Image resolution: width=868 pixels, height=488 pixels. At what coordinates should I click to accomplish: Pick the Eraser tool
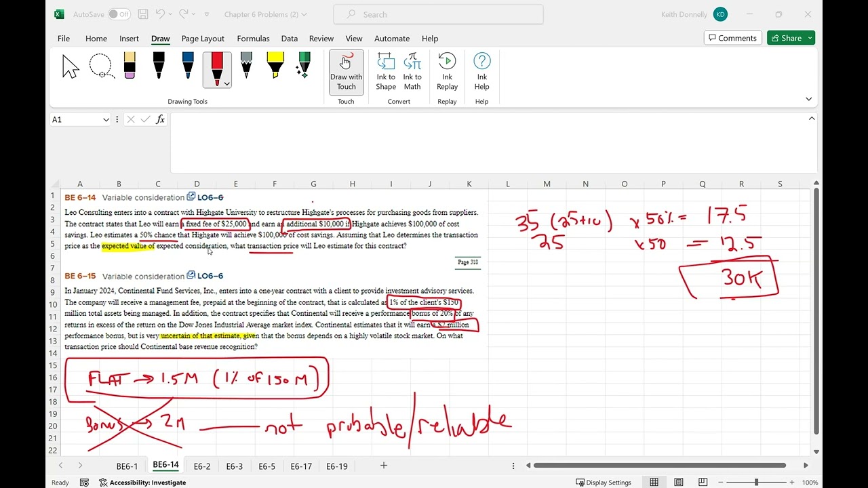[x=130, y=66]
